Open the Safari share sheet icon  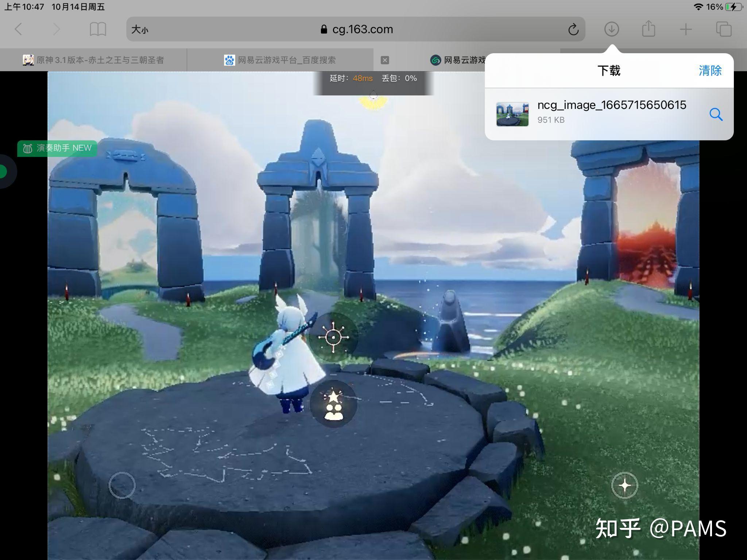tap(649, 28)
